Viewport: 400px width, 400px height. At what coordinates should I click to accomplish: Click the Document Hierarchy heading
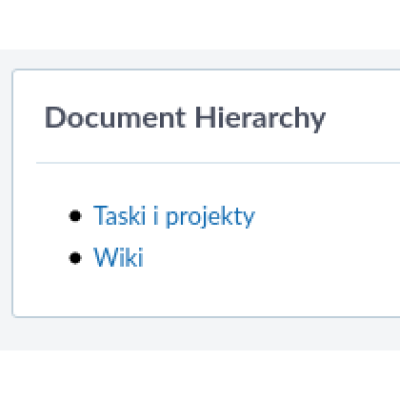(x=185, y=118)
